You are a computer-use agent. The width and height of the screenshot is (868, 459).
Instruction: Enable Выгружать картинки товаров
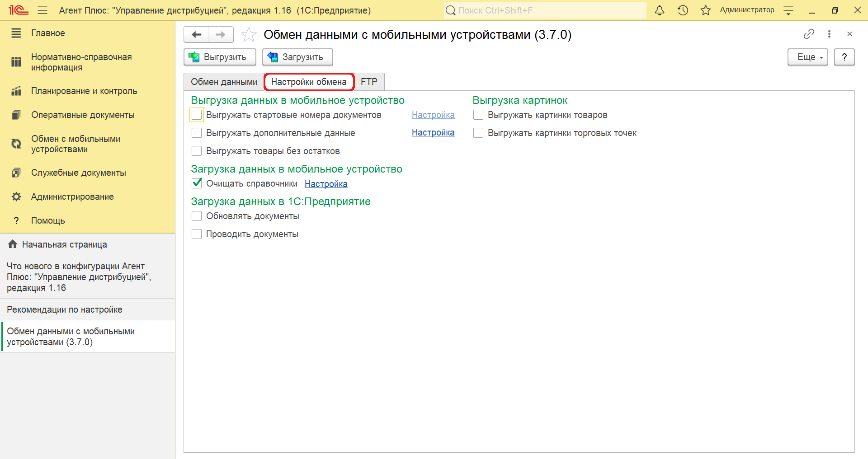point(478,115)
